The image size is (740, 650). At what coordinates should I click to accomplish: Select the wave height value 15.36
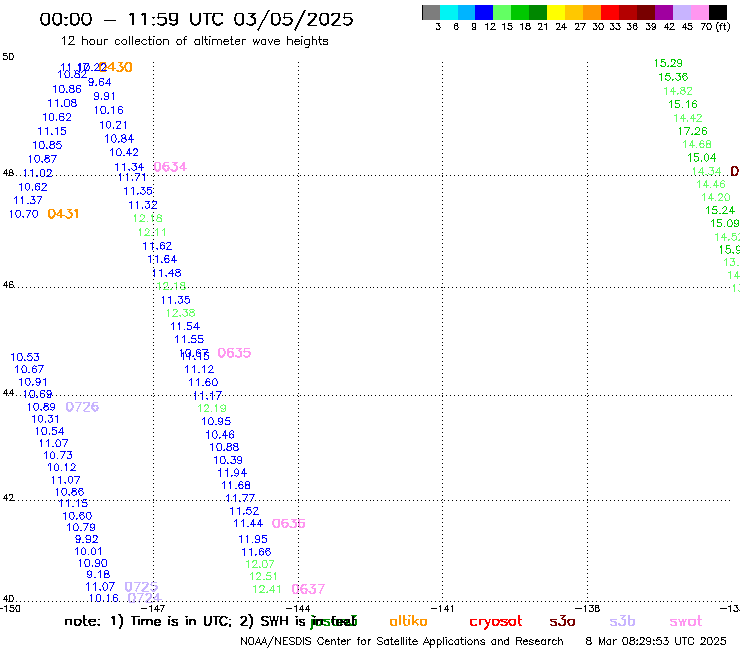[x=673, y=77]
